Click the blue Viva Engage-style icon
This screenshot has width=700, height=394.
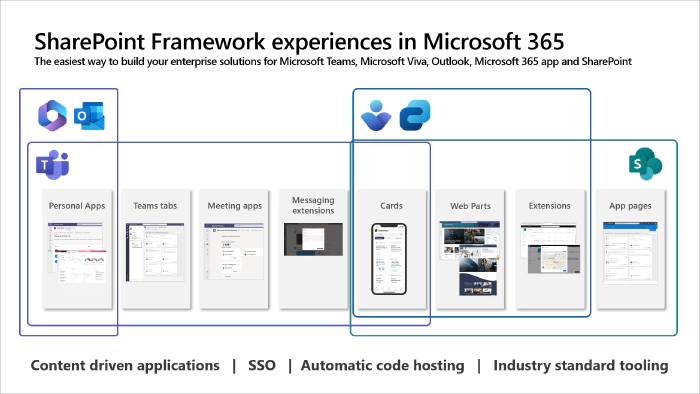[415, 115]
